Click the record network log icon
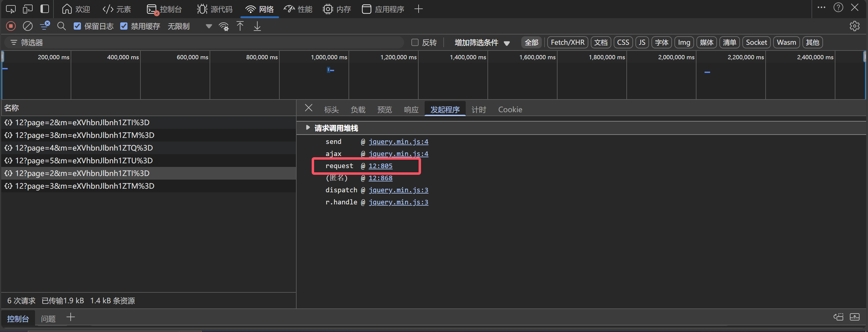The width and height of the screenshot is (868, 332). point(11,26)
